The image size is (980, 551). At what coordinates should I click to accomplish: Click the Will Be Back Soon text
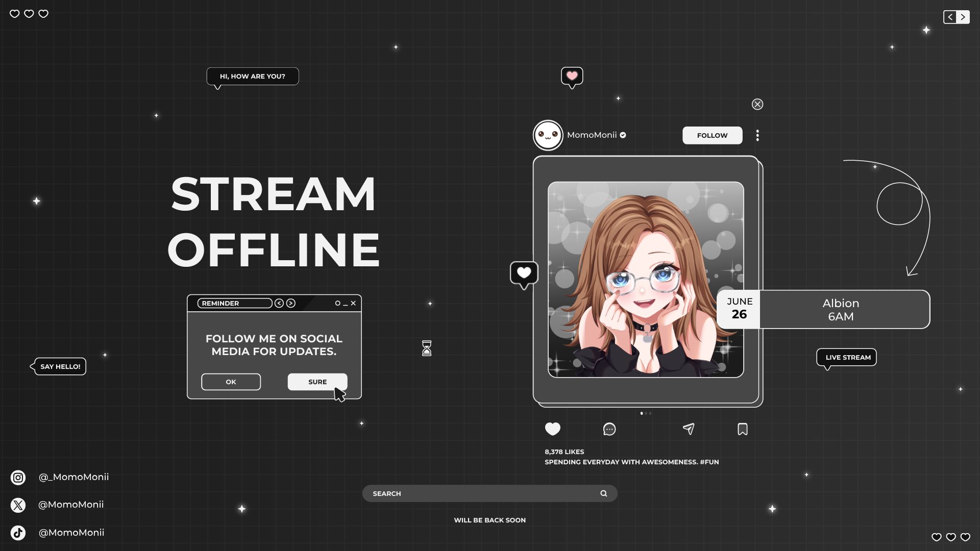(490, 520)
